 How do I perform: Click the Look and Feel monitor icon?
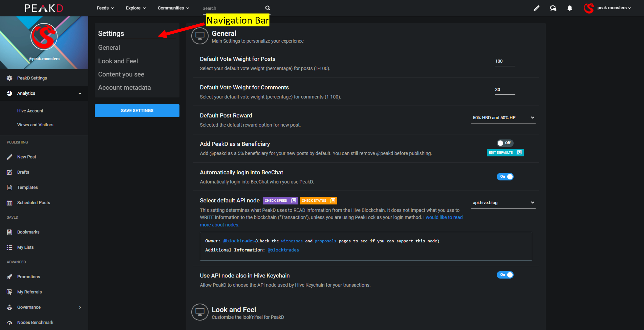click(200, 312)
